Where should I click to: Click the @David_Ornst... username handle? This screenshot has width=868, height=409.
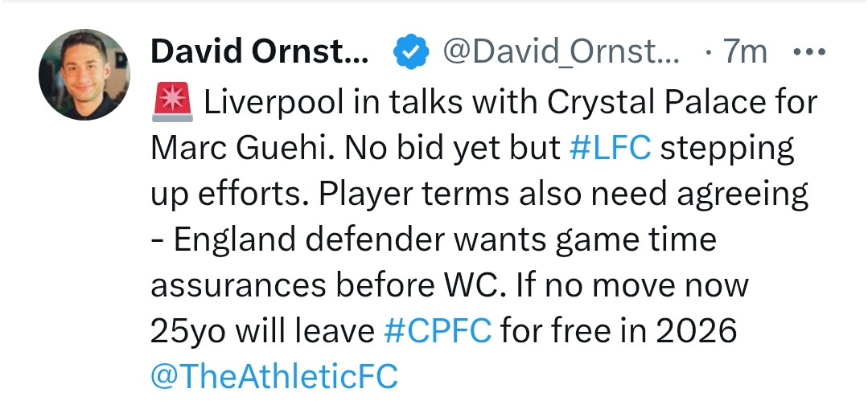click(x=561, y=53)
